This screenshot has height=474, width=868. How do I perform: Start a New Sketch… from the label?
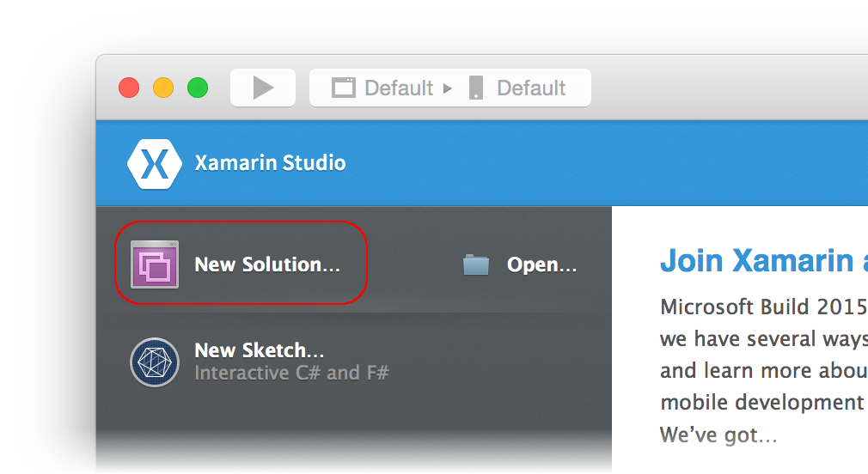point(260,350)
